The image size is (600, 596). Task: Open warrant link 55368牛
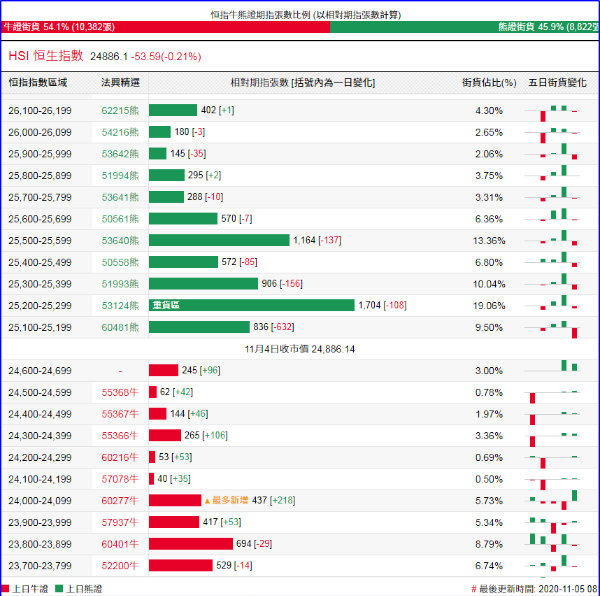(120, 392)
